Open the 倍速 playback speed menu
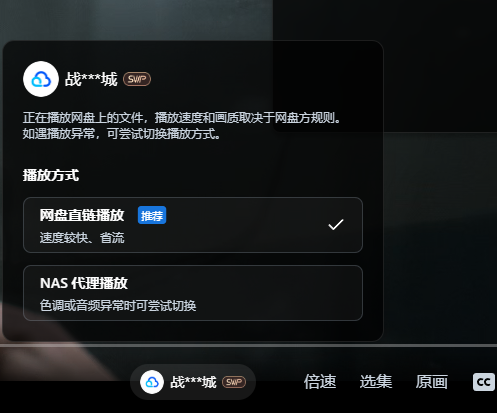This screenshot has width=497, height=413. (320, 382)
